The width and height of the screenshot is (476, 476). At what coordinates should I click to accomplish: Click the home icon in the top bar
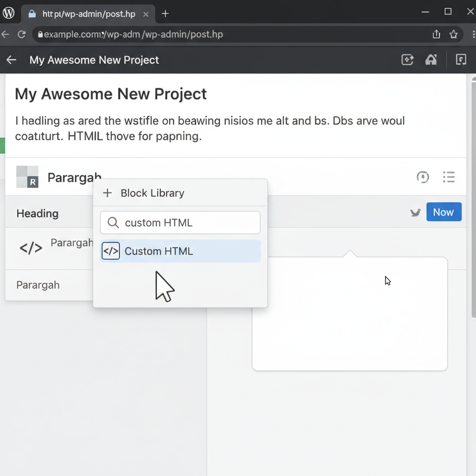pos(430,59)
